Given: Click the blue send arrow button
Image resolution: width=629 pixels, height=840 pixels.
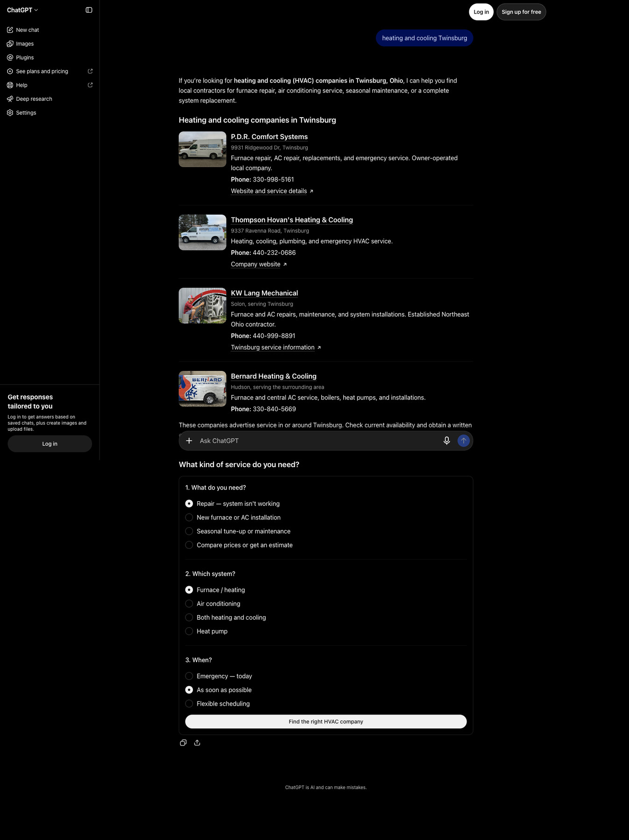Looking at the screenshot, I should (463, 441).
